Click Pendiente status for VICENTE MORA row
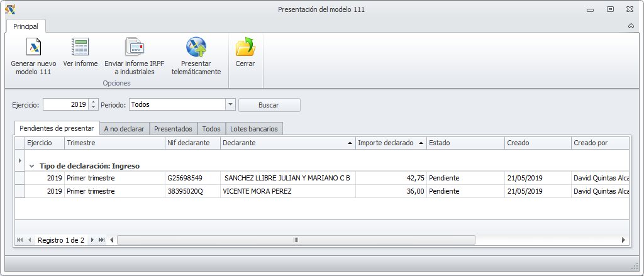 pyautogui.click(x=465, y=191)
